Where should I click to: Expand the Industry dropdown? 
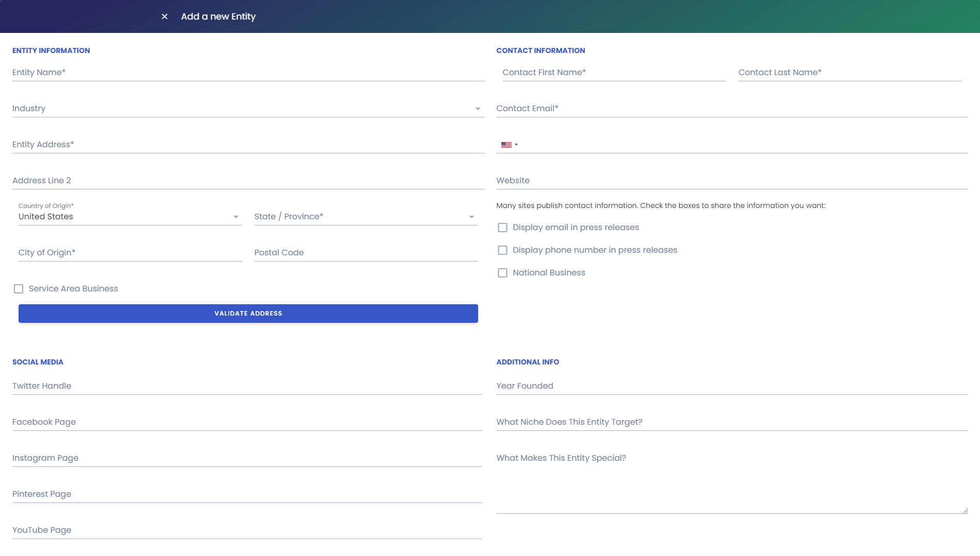248,109
